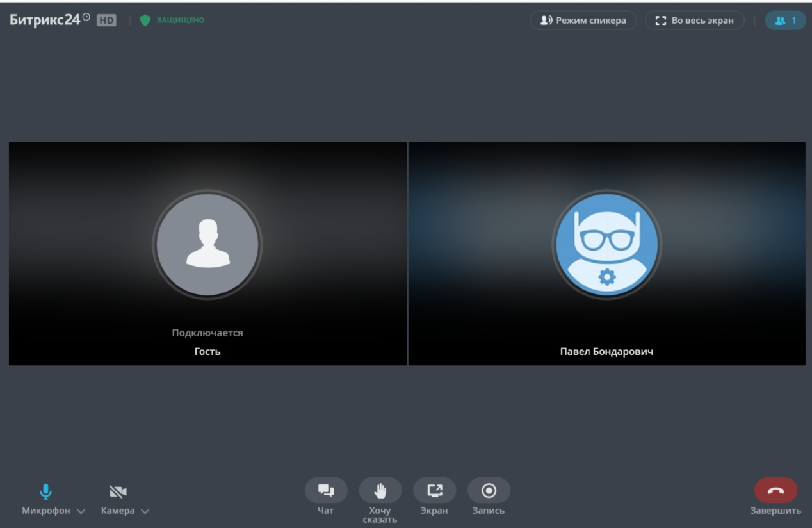The height and width of the screenshot is (528, 812).
Task: Mute the microphone icon
Action: [45, 491]
